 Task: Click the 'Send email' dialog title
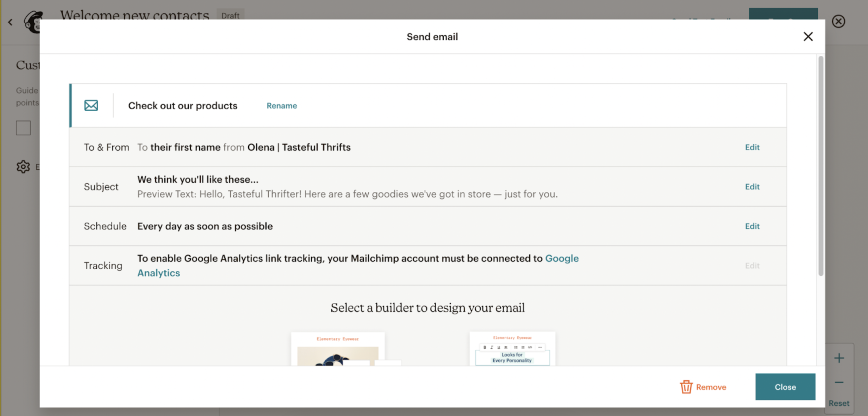click(x=432, y=36)
